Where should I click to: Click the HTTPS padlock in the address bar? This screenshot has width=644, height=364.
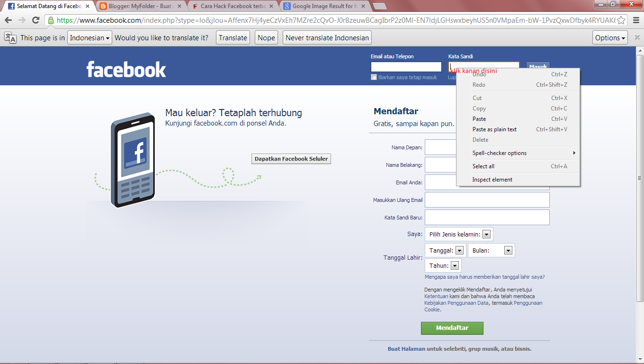point(50,20)
